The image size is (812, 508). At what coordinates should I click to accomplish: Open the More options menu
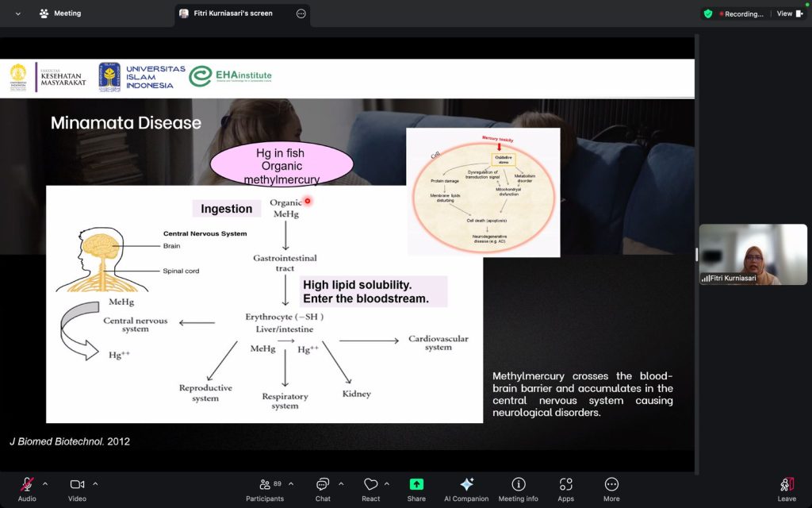(x=611, y=485)
